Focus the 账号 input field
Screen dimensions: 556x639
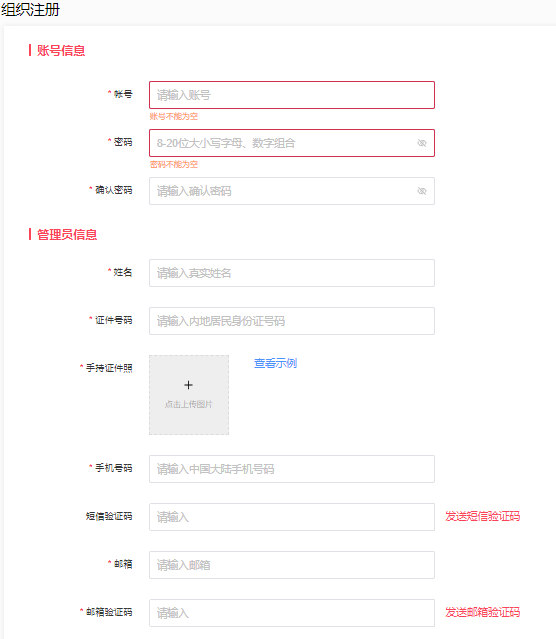pyautogui.click(x=292, y=95)
